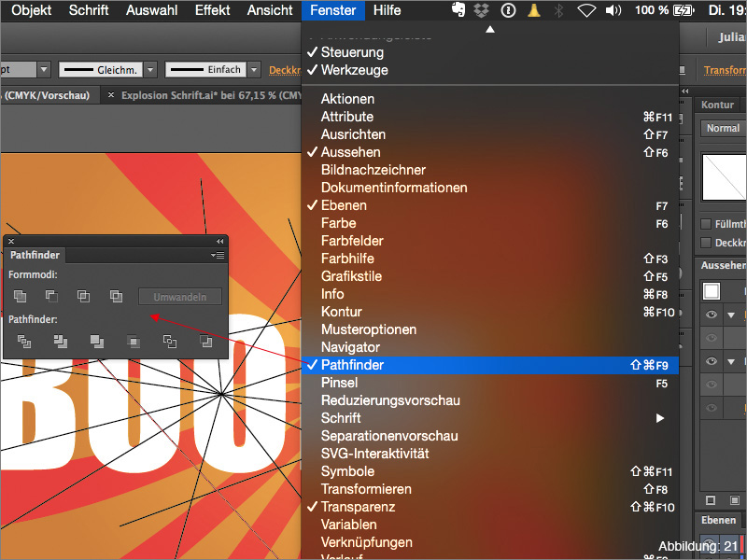Collapse the Pathfinder panel with double arrows

pyautogui.click(x=219, y=239)
